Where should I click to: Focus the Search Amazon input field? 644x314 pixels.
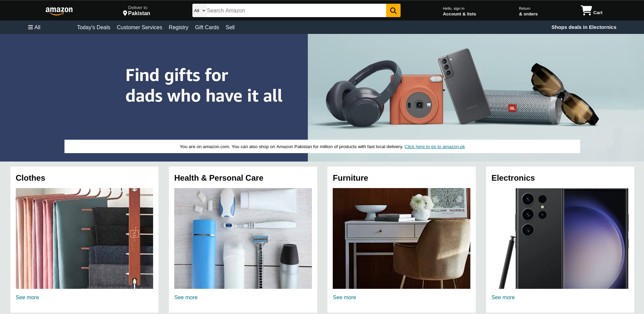coord(296,10)
